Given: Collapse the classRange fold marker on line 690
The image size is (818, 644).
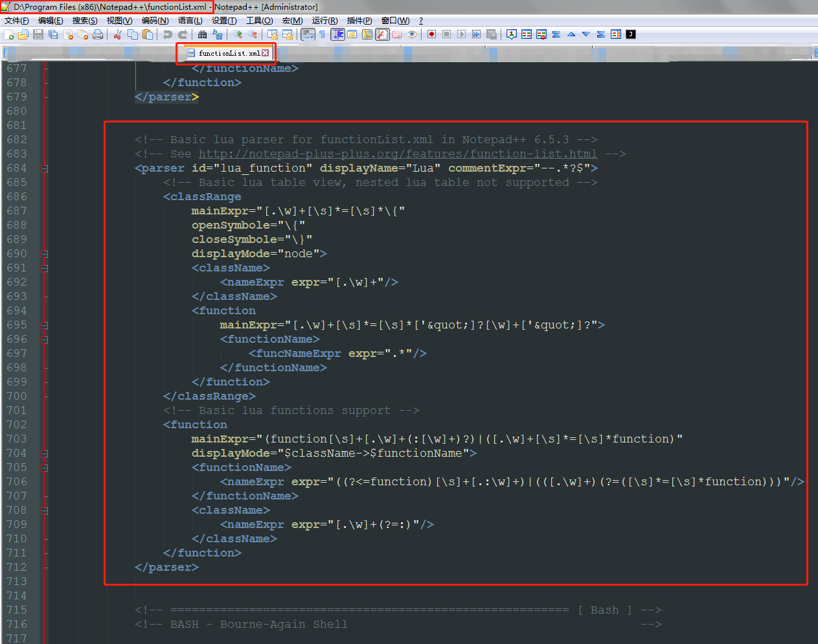Looking at the screenshot, I should pyautogui.click(x=44, y=253).
